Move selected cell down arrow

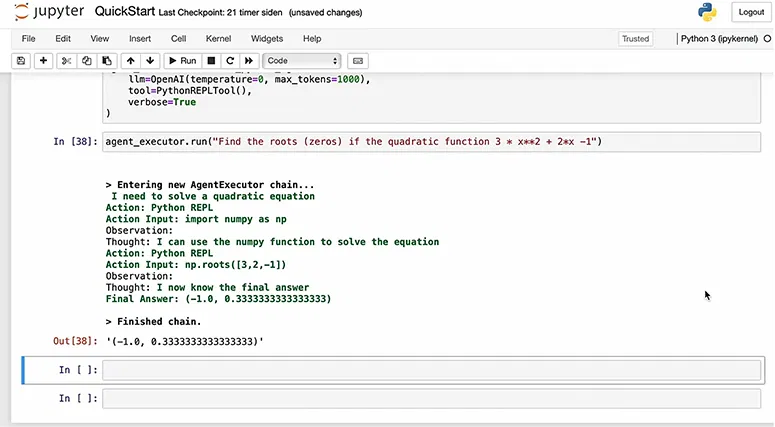[151, 61]
